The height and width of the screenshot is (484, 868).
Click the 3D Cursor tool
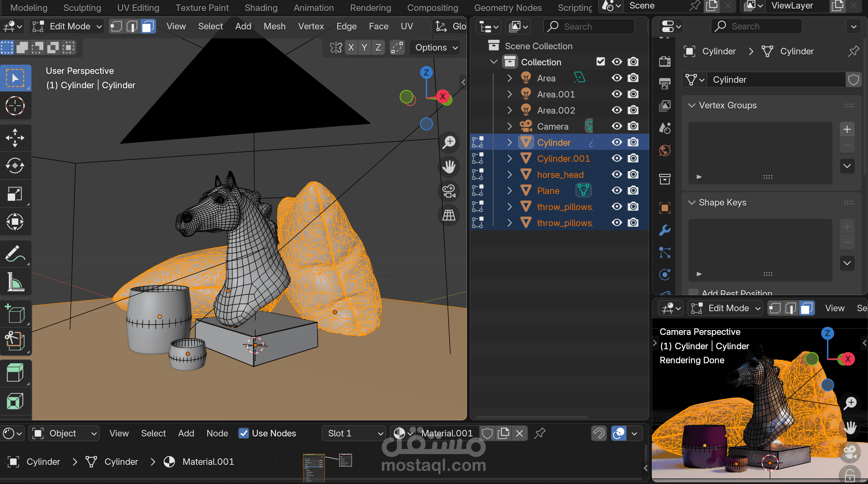[15, 105]
